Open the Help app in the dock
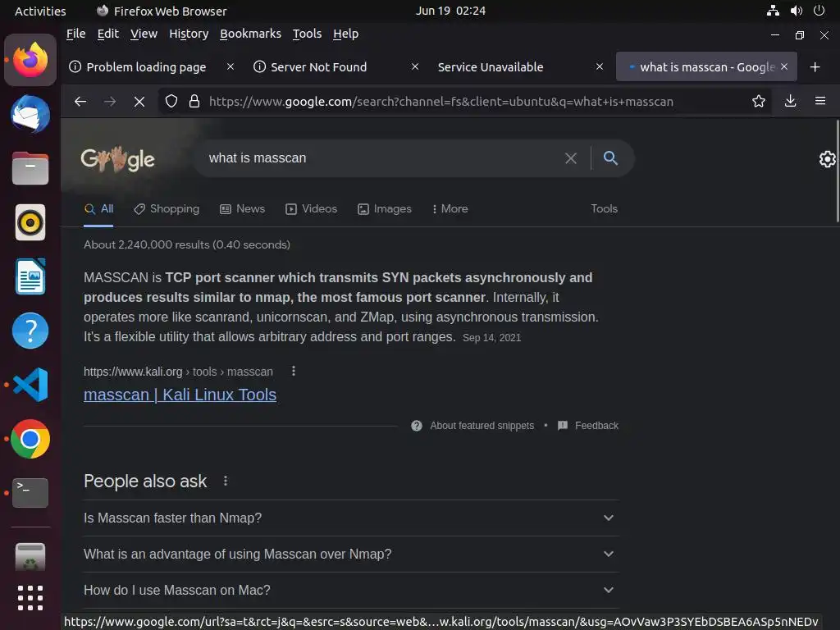Viewport: 840px width, 630px height. (30, 331)
